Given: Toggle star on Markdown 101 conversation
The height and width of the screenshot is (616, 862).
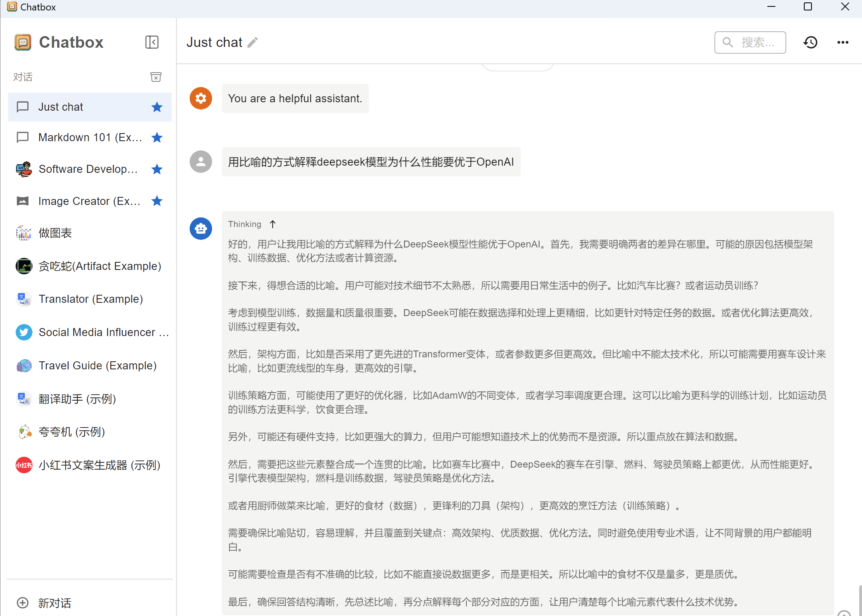Looking at the screenshot, I should coord(157,138).
